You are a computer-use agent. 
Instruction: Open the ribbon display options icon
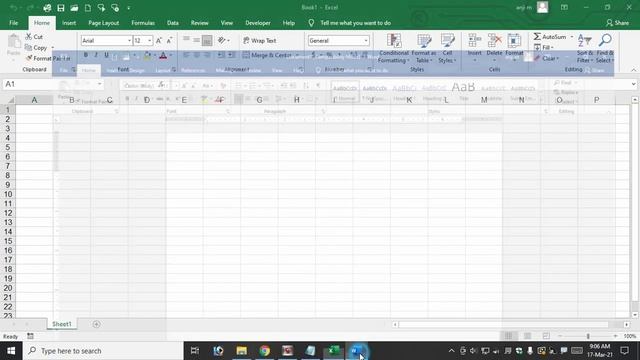coord(564,7)
